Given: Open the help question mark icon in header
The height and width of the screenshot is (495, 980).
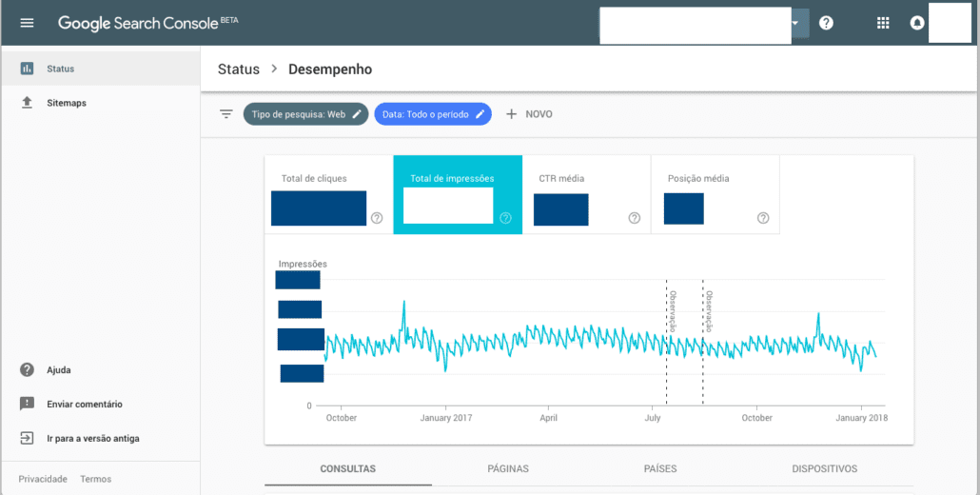Looking at the screenshot, I should [x=826, y=23].
